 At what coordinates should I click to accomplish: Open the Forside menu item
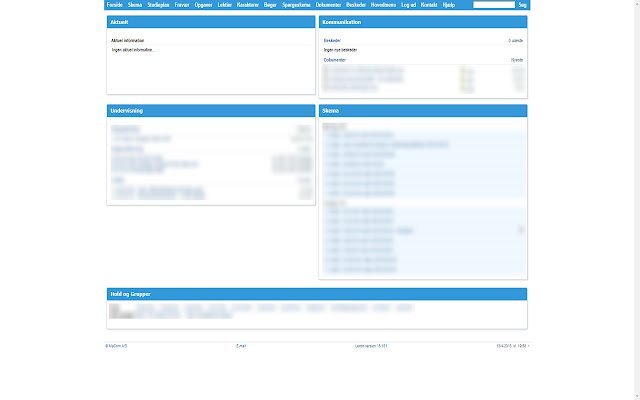tap(114, 5)
